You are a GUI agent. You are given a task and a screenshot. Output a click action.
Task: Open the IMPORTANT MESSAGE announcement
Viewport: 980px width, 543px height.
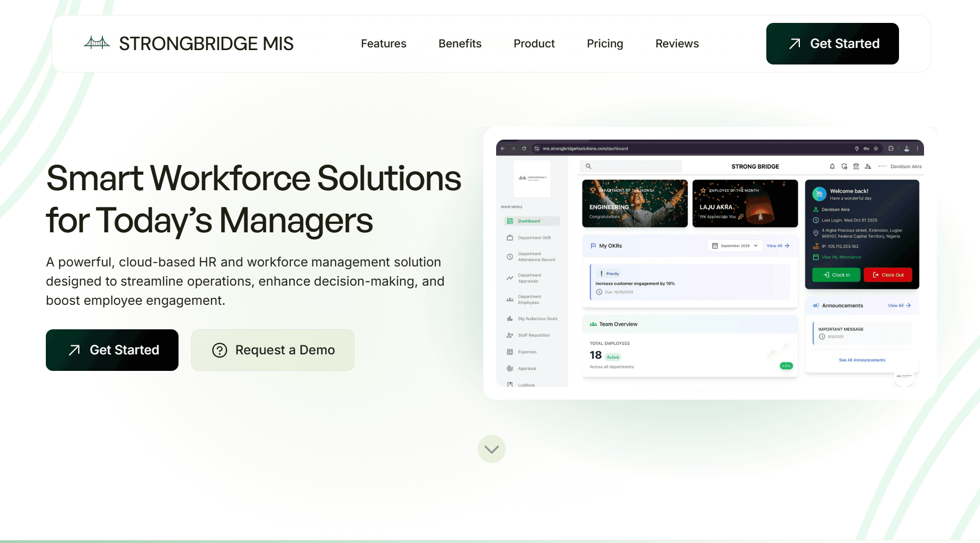coord(862,333)
